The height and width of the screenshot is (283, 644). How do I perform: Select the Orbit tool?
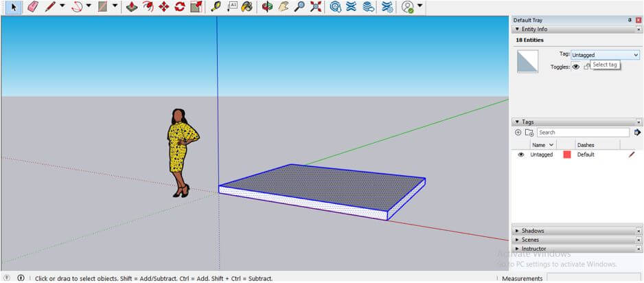267,7
